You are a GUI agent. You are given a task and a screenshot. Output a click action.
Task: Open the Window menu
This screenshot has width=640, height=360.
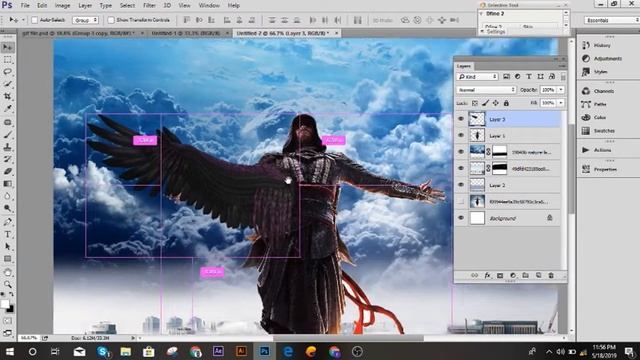(x=209, y=5)
